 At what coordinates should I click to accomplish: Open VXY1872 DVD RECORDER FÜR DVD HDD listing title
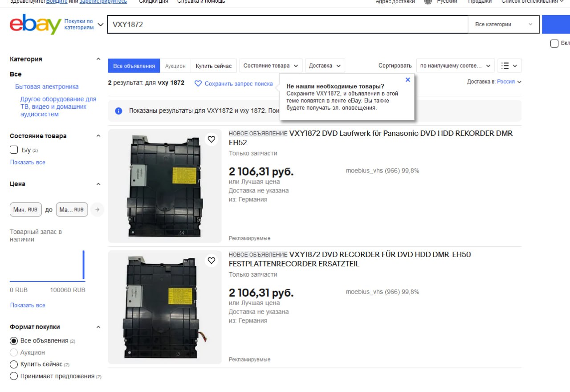(x=350, y=259)
